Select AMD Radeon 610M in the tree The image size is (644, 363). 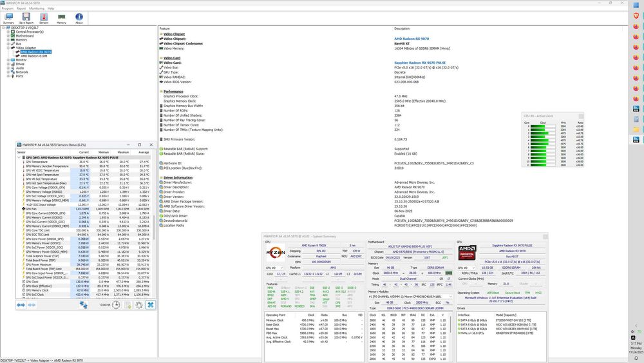[x=34, y=56]
